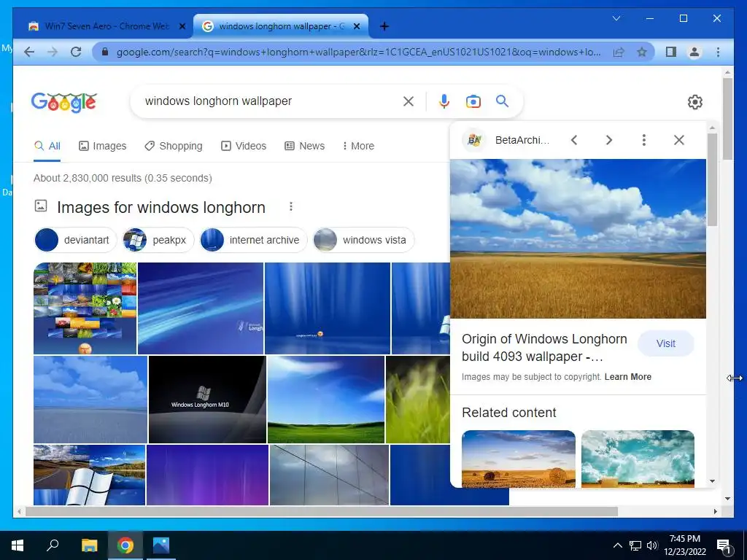Share this page from address bar
747x560 pixels.
pos(619,52)
